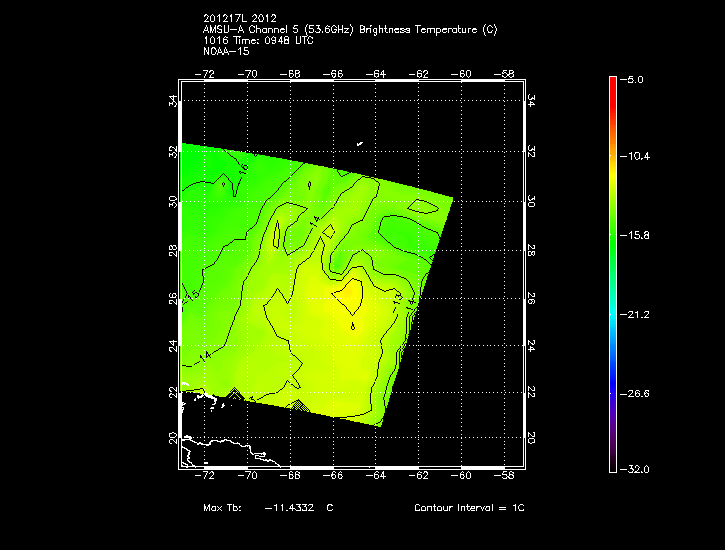
Task: Click the Contour Interval = 1C text
Action: (469, 508)
